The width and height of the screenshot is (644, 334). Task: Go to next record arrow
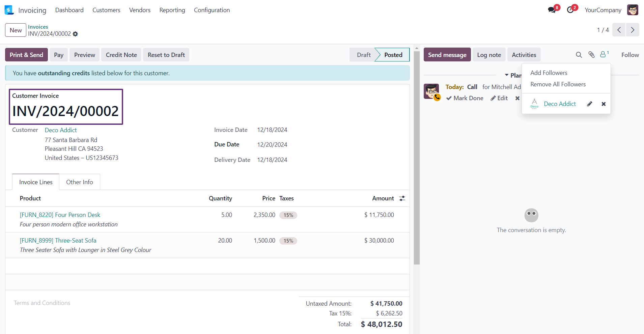point(633,30)
